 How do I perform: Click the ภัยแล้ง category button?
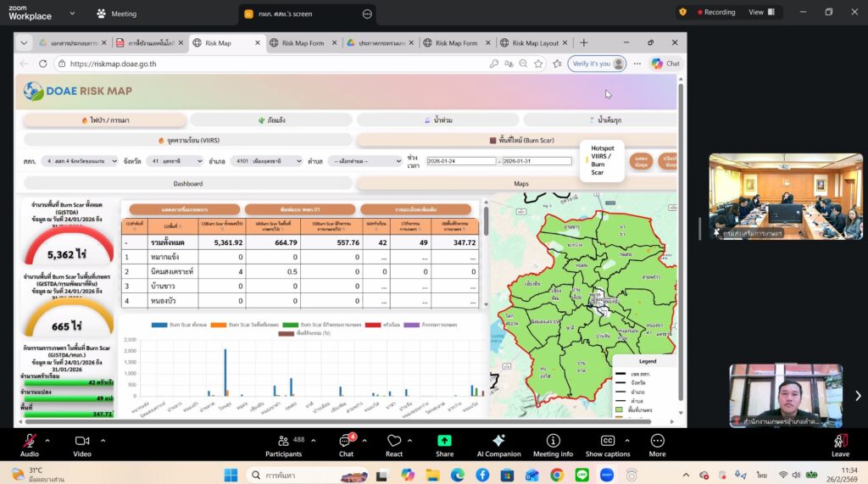(270, 120)
